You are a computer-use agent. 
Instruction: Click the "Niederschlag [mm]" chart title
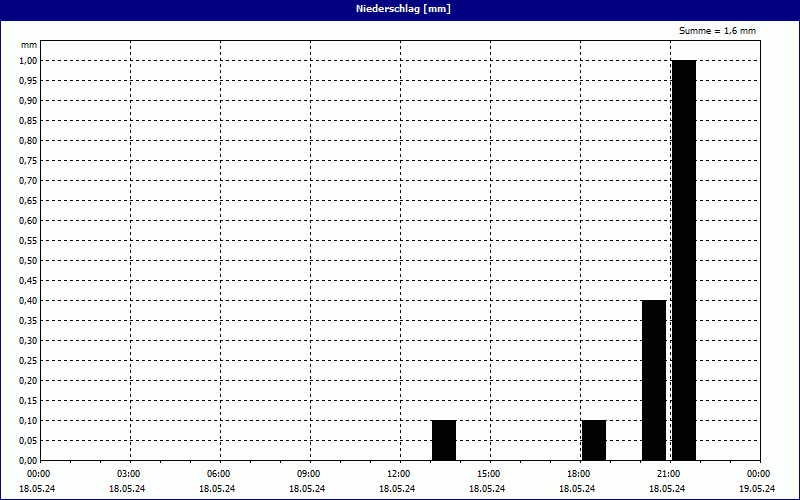pyautogui.click(x=403, y=9)
